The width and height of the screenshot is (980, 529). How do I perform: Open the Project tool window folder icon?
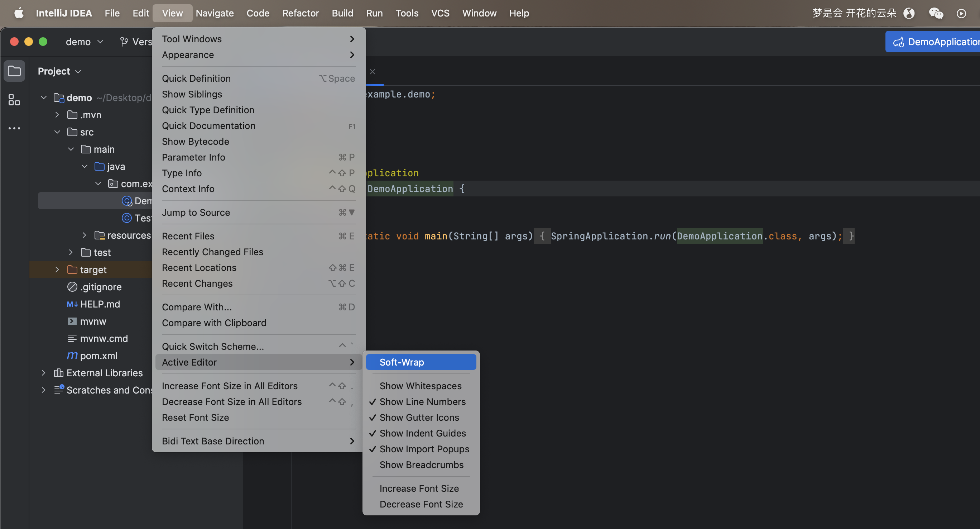point(14,71)
